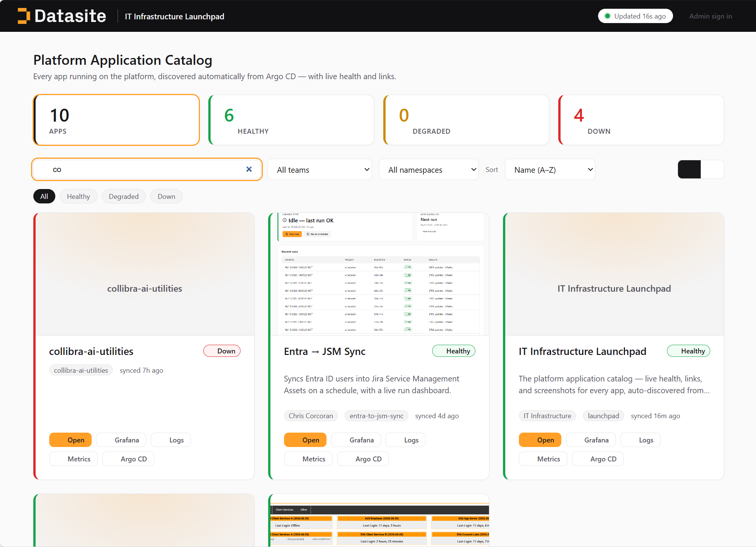Click the Down badge on collibra-ai-utilities
This screenshot has width=756, height=547.
[x=222, y=351]
